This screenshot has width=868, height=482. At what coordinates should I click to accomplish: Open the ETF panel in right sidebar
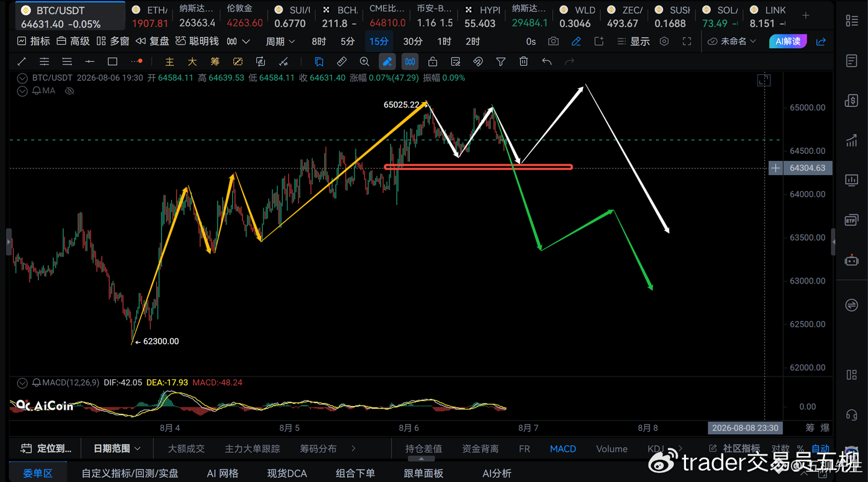[852, 220]
